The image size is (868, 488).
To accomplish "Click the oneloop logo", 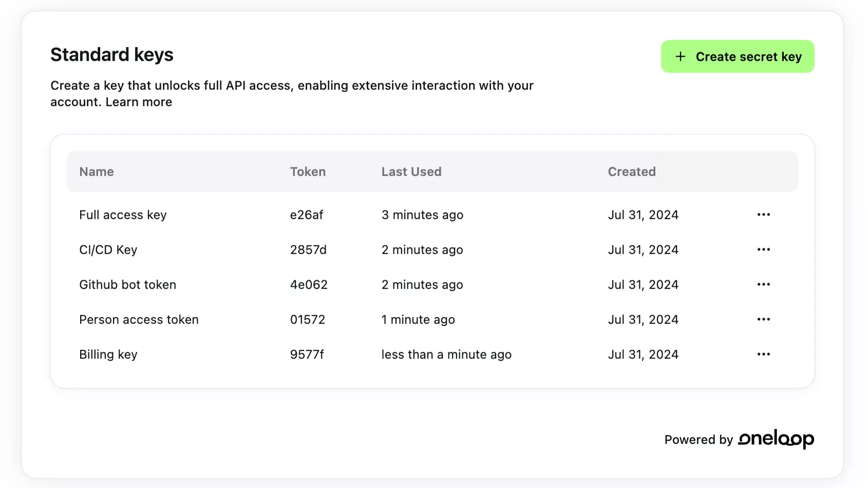I will tap(776, 439).
